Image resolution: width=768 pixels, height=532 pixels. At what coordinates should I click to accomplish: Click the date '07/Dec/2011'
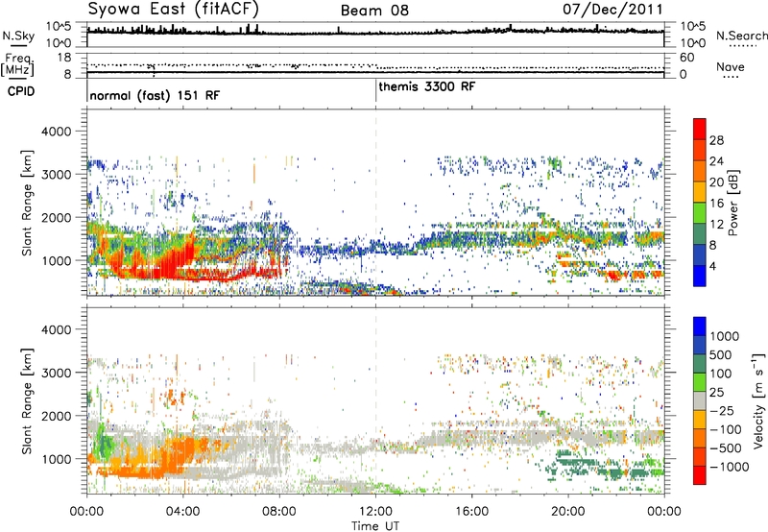click(612, 10)
